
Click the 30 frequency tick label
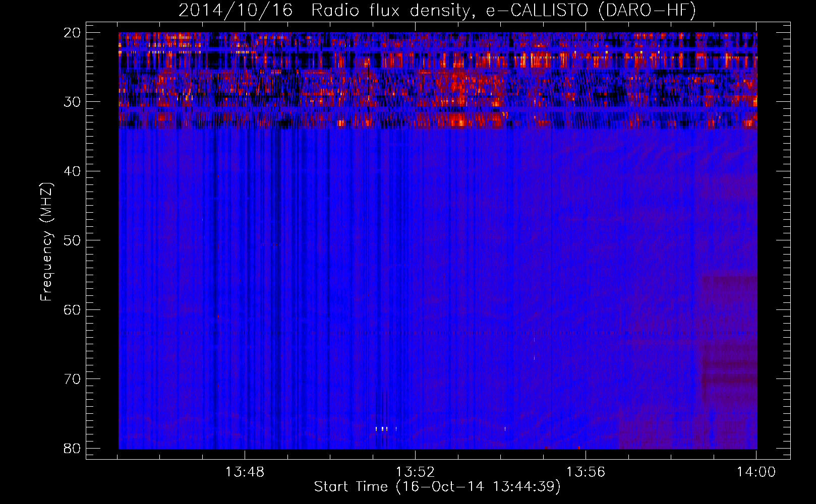pos(73,102)
